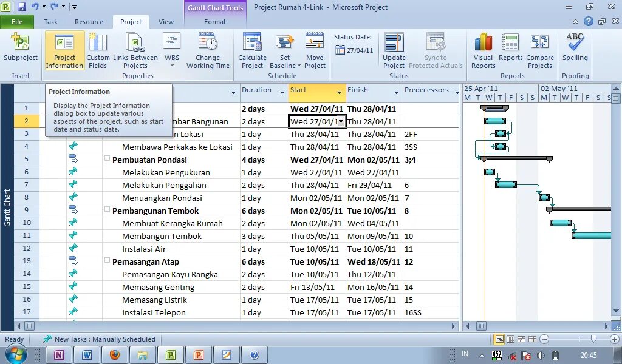Open Microsoft Project Help question mark
This screenshot has width=622, height=364.
point(588,21)
